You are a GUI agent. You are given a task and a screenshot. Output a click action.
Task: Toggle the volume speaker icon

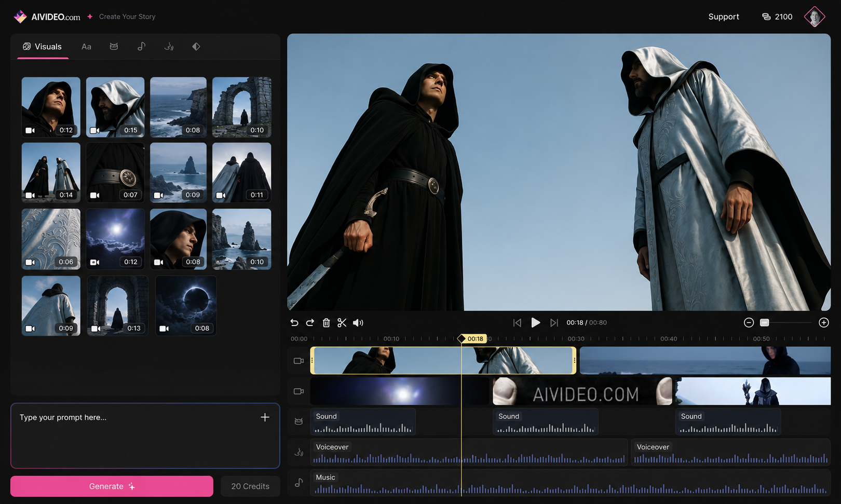[358, 323]
